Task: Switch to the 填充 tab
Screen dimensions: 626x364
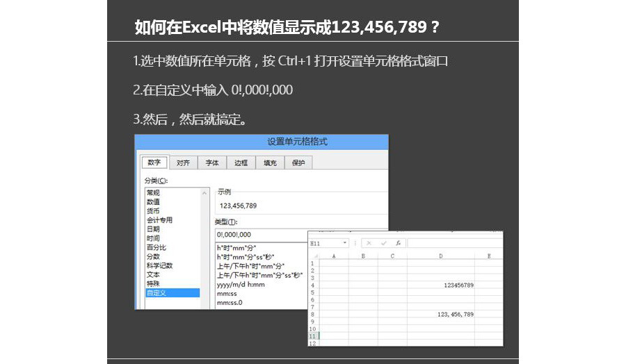Action: (270, 163)
